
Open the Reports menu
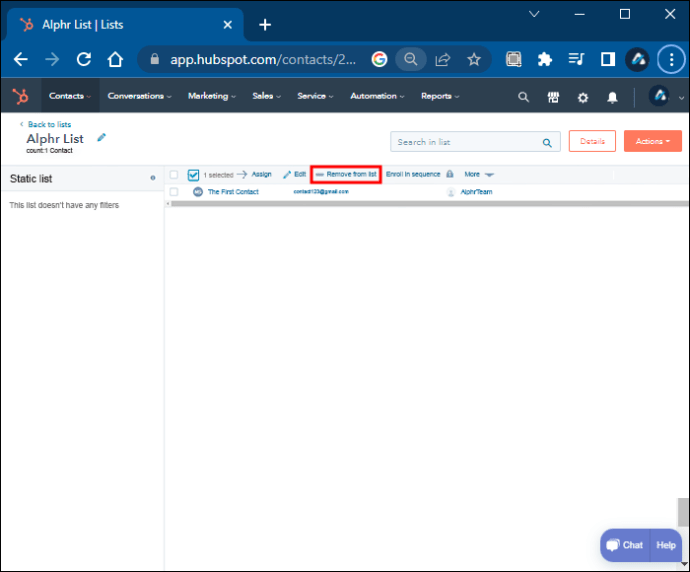click(440, 96)
